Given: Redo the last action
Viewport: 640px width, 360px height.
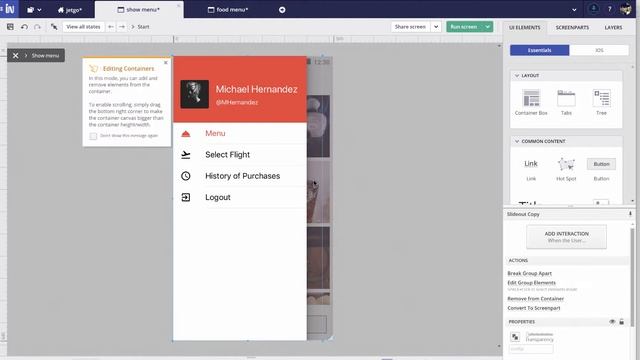Looking at the screenshot, I should (x=37, y=27).
